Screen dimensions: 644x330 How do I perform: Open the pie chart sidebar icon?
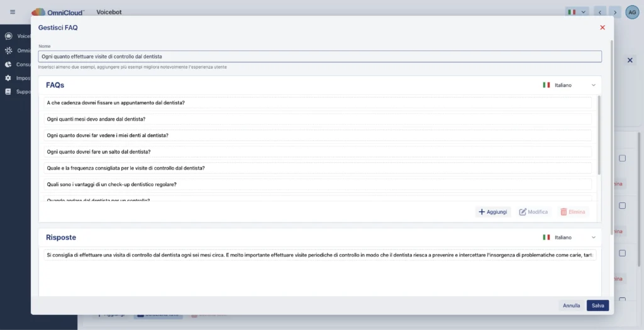8,64
